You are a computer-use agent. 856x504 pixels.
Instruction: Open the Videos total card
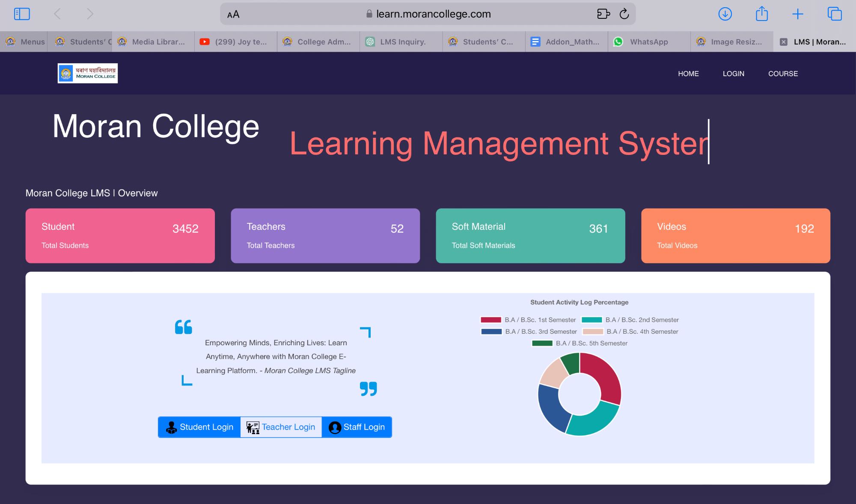pos(736,236)
